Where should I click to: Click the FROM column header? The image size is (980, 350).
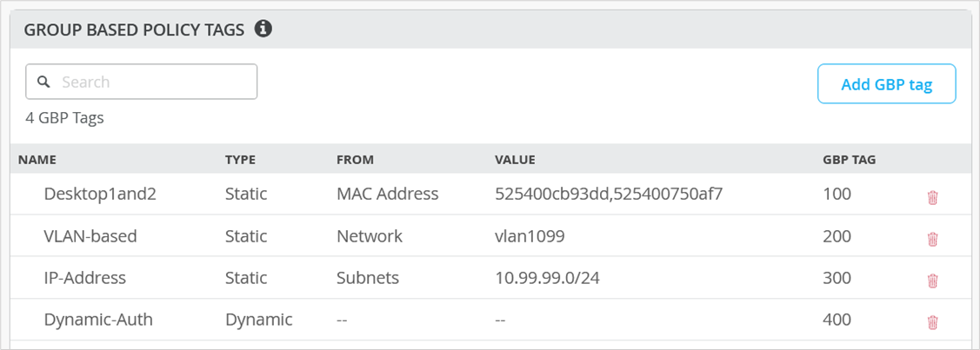[355, 160]
